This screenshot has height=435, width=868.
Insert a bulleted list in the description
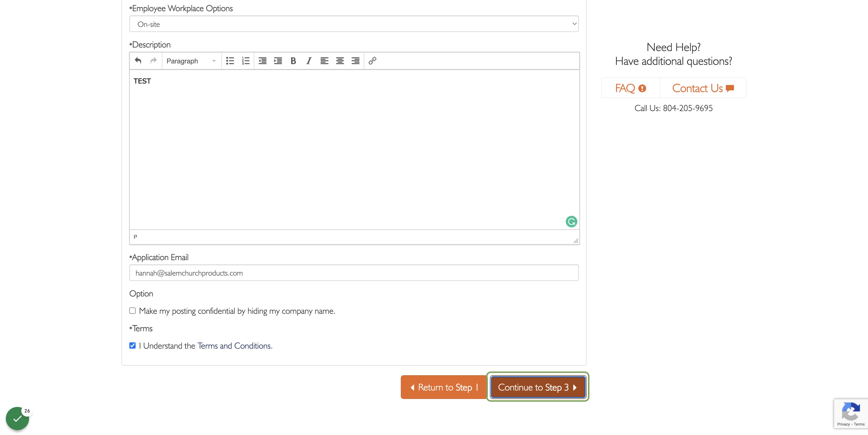click(x=230, y=60)
